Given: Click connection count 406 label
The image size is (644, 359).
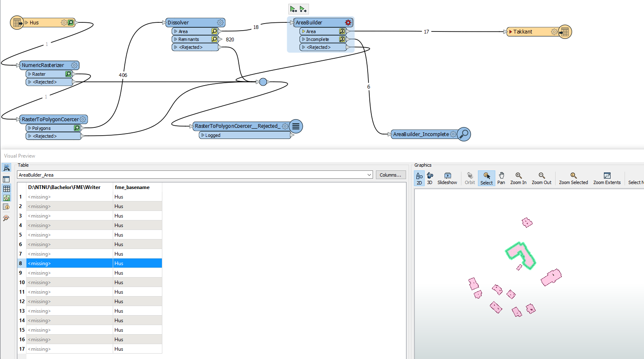Looking at the screenshot, I should [123, 75].
